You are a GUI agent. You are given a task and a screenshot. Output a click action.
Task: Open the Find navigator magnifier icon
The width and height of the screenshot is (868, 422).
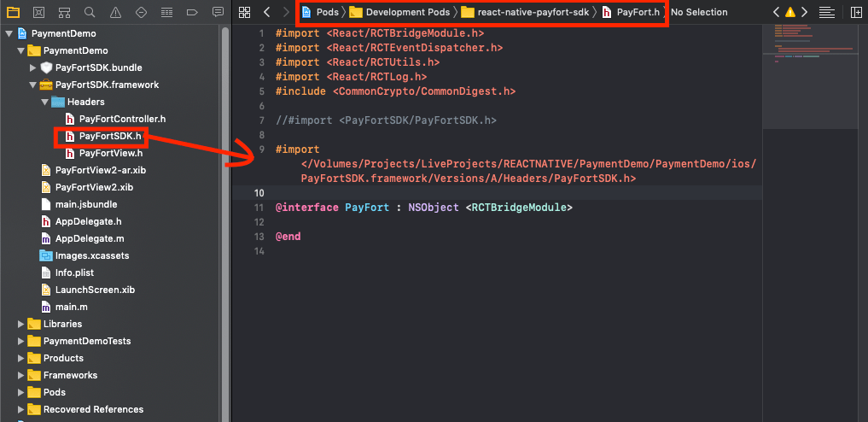[x=90, y=12]
